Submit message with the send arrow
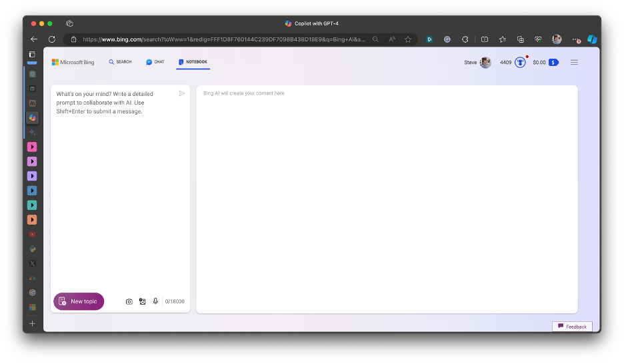This screenshot has width=624, height=364. pyautogui.click(x=182, y=93)
